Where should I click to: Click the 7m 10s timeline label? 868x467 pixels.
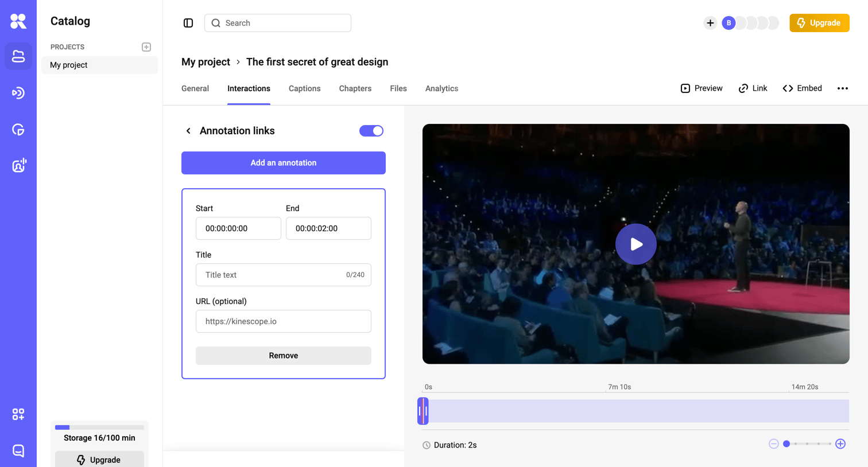pos(619,387)
